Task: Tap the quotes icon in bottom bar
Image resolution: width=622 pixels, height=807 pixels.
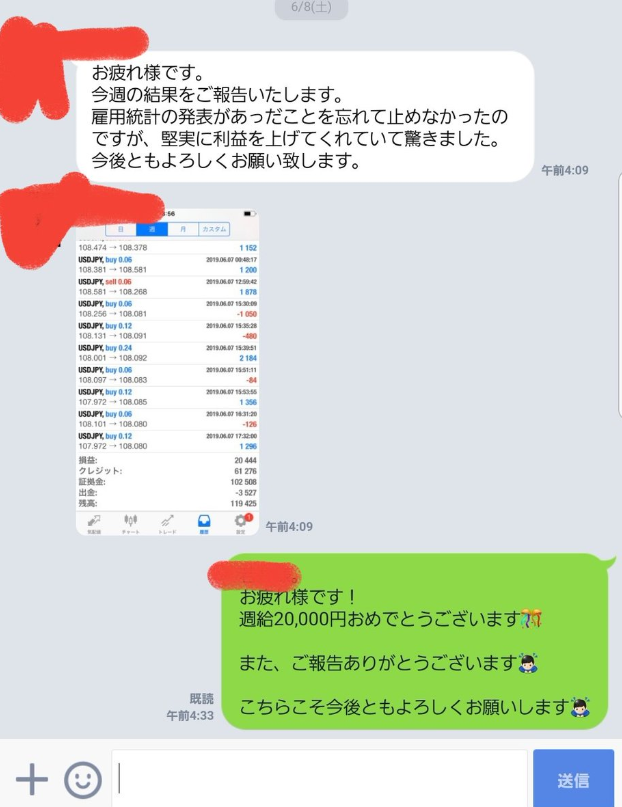Action: (94, 523)
